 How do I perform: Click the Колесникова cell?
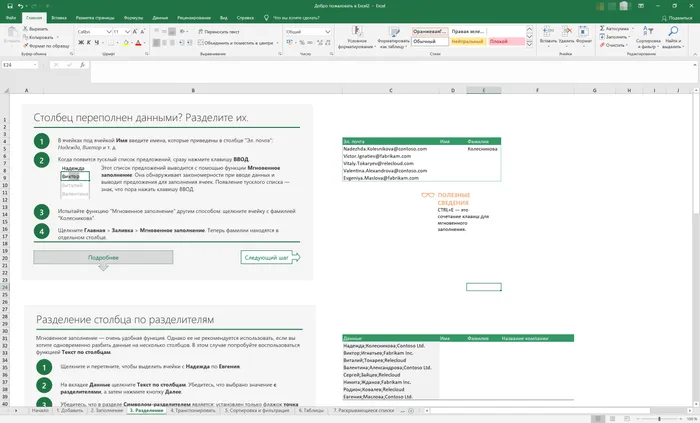tap(482, 149)
